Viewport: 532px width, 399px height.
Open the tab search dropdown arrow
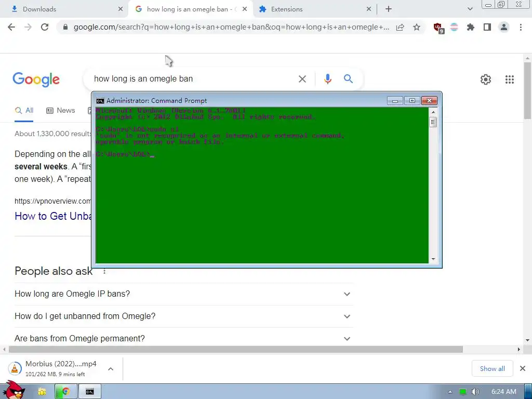[x=470, y=9]
